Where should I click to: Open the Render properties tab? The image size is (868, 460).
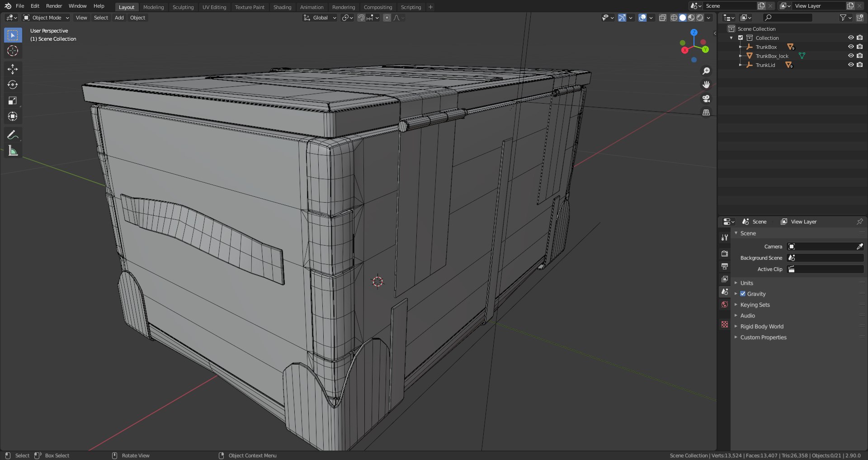[725, 254]
